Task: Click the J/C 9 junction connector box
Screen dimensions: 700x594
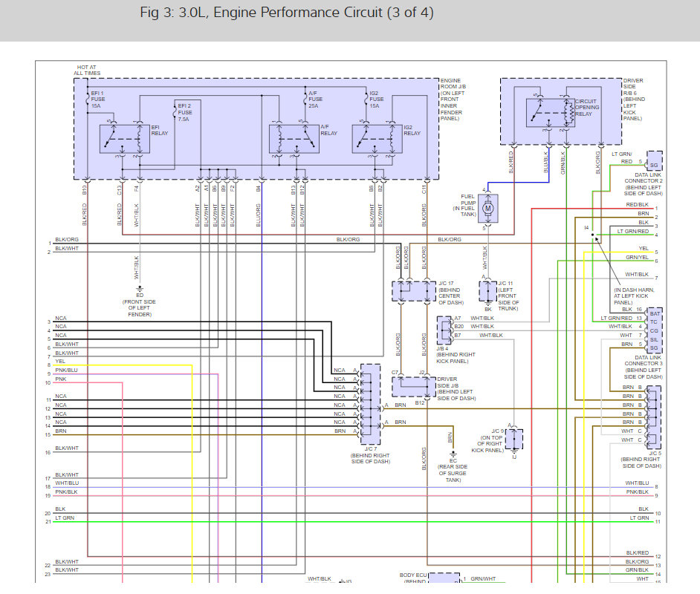Action: [513, 440]
